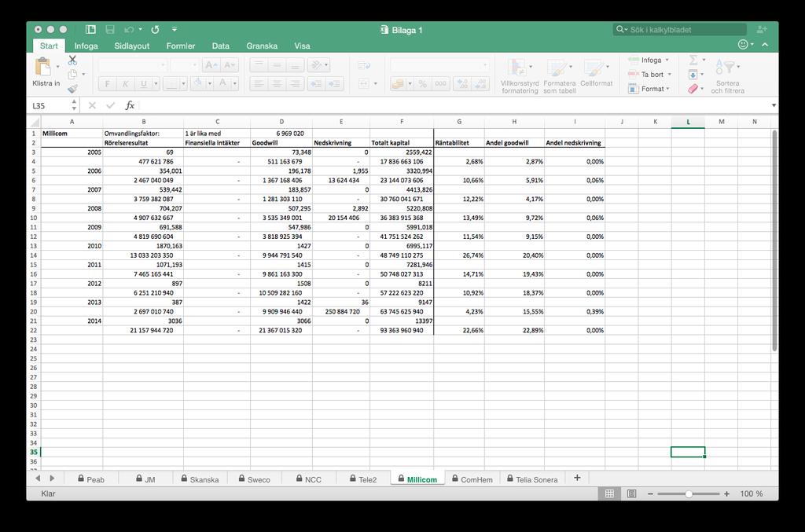Switch to the Tele2 sheet tab
The width and height of the screenshot is (805, 532).
[363, 479]
